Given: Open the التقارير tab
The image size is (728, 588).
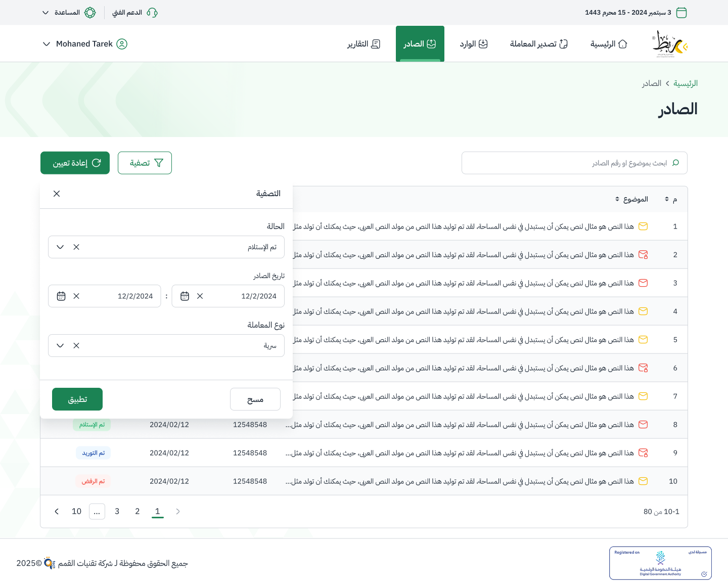Looking at the screenshot, I should [364, 44].
